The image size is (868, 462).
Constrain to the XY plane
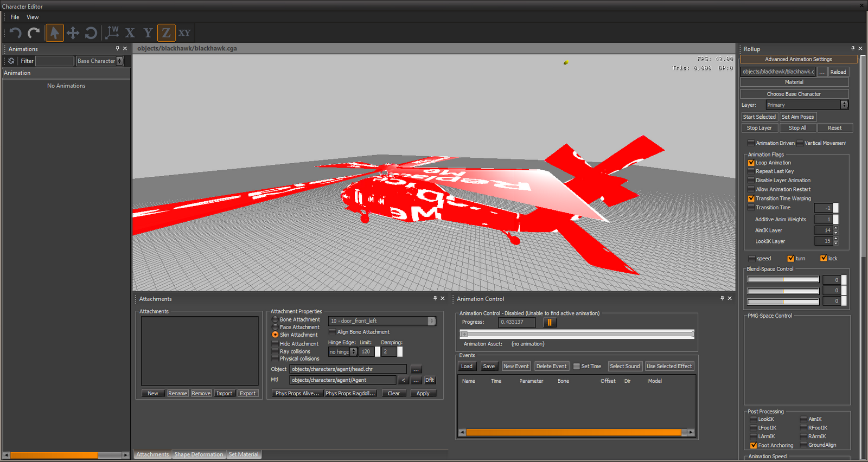184,33
